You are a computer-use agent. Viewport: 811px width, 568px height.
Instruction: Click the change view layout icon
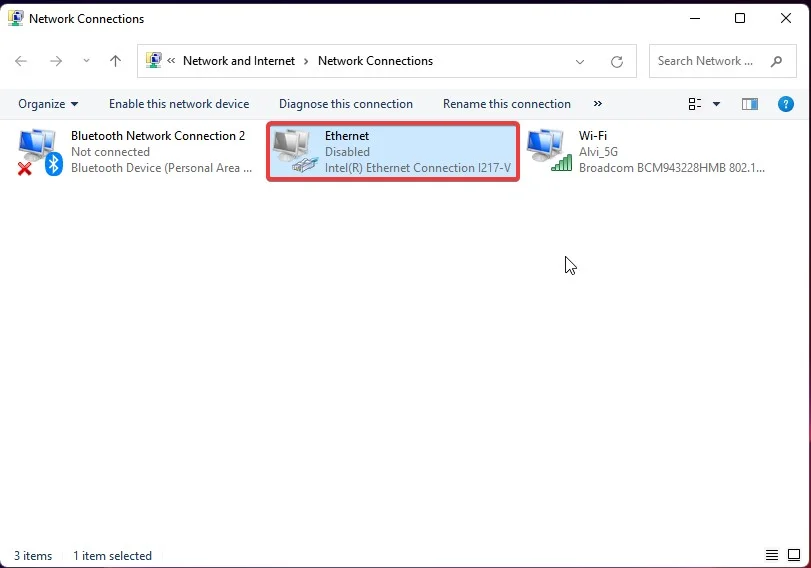coord(695,104)
